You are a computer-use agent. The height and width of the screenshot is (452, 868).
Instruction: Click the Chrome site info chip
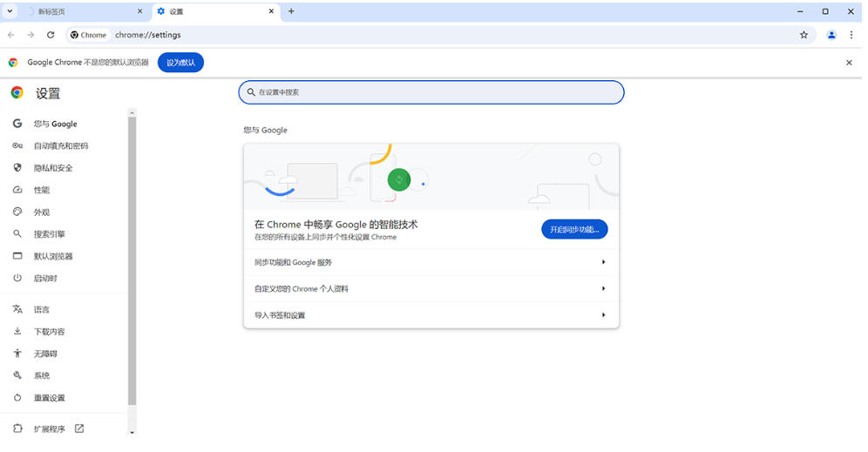pos(89,35)
